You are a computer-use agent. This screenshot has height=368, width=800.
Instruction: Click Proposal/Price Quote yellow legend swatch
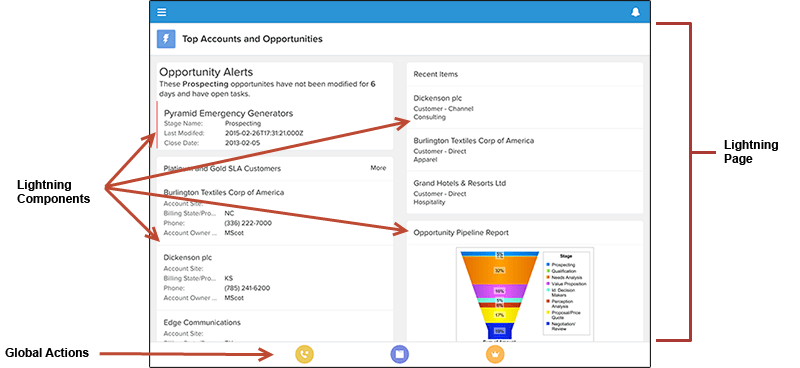pyautogui.click(x=548, y=312)
